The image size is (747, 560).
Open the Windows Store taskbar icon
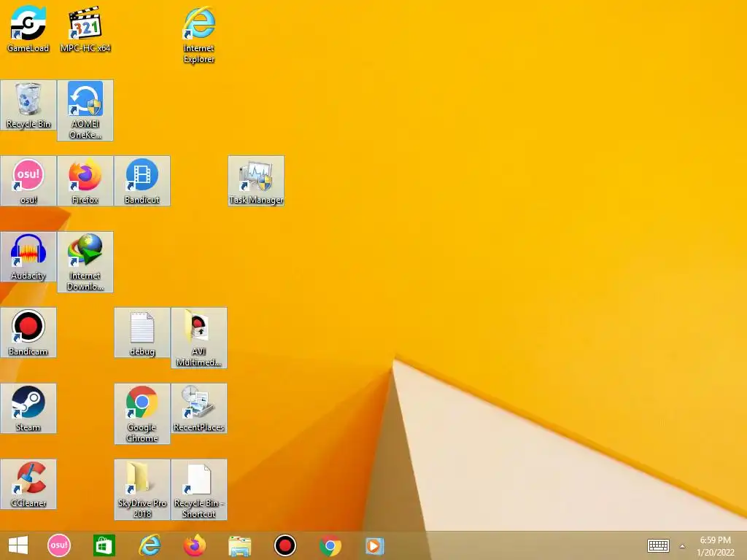(x=104, y=545)
